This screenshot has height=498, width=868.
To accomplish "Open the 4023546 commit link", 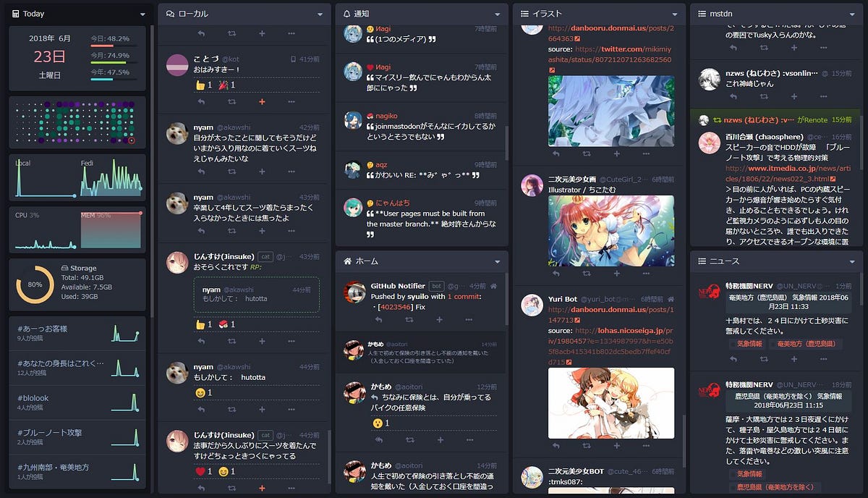I will click(395, 307).
